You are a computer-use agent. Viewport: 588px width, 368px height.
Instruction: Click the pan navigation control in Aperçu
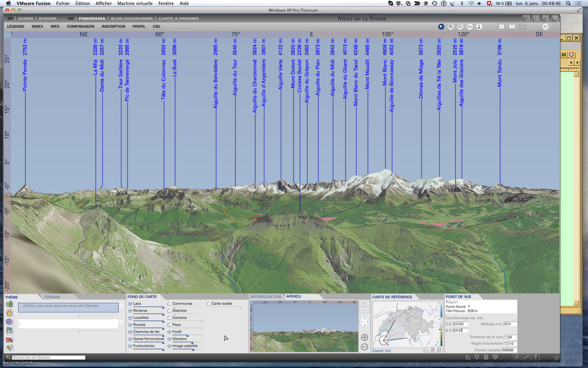tap(365, 322)
